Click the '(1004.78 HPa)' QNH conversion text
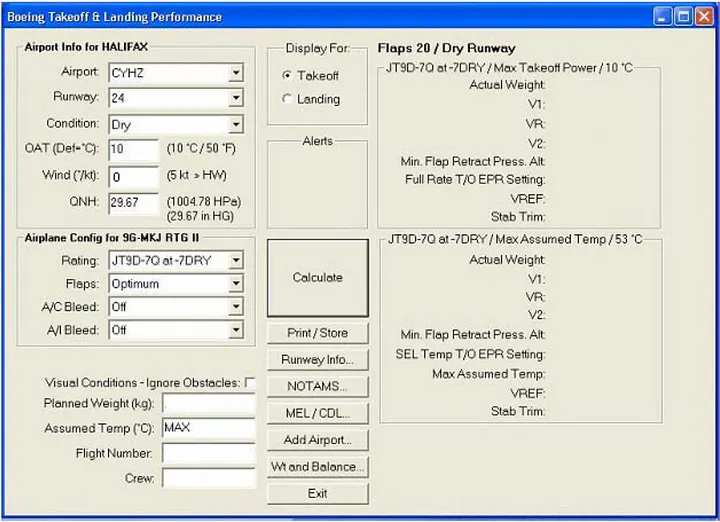720x522 pixels. (x=204, y=202)
